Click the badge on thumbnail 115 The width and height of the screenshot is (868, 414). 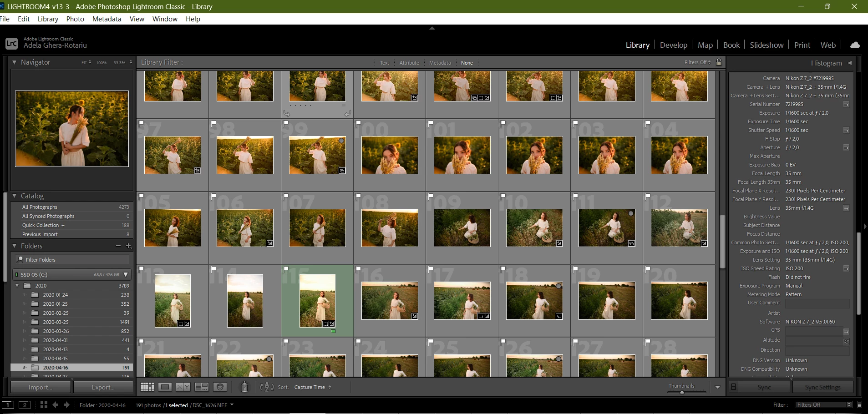(329, 324)
